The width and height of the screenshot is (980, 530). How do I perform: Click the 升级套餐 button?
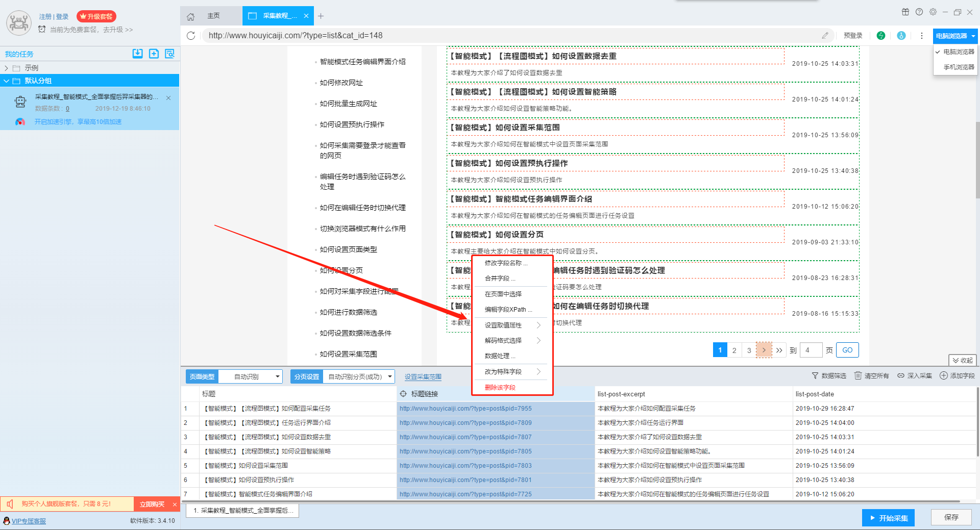96,16
